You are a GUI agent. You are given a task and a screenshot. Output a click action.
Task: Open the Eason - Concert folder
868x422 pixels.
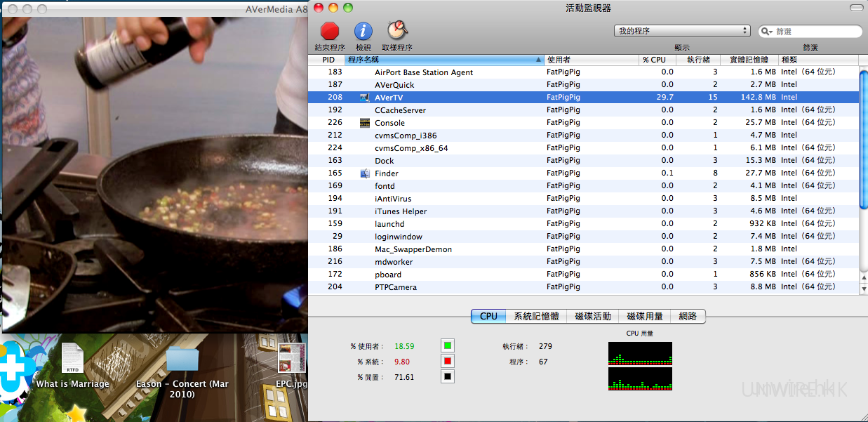point(182,358)
